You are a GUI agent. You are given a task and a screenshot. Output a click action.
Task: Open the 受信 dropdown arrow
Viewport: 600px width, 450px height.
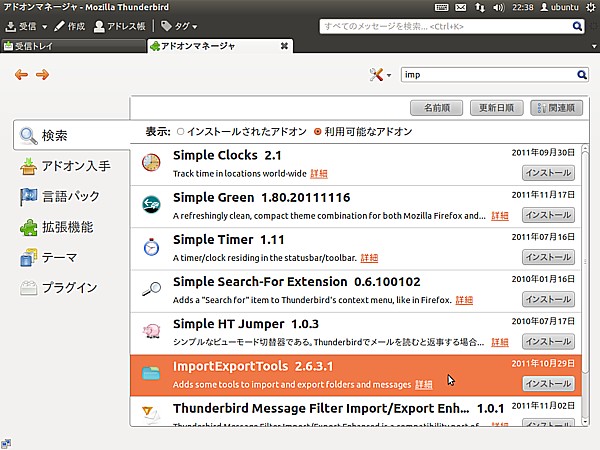pyautogui.click(x=44, y=27)
